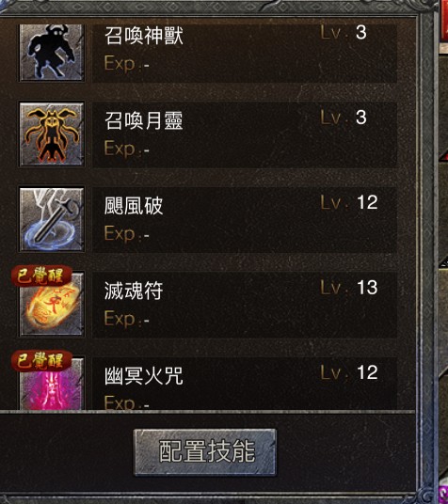
Task: Tap the 颶風破 sword skill icon
Action: [52, 219]
